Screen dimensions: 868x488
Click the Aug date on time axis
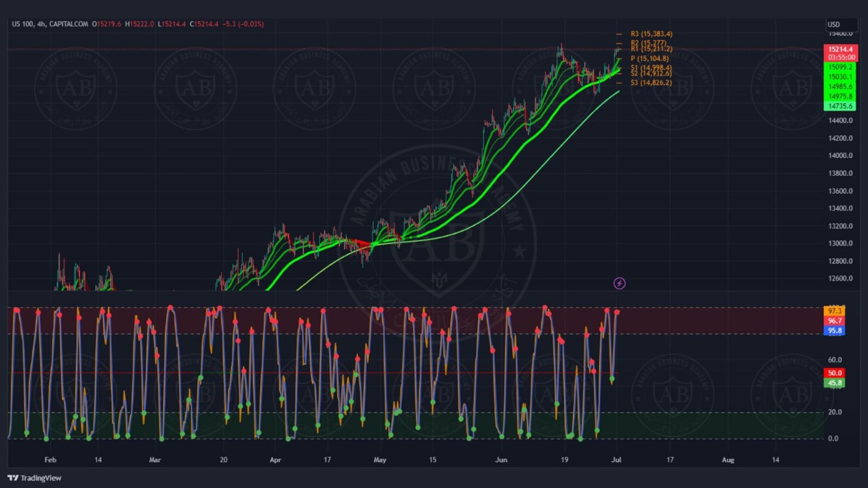[x=728, y=460]
